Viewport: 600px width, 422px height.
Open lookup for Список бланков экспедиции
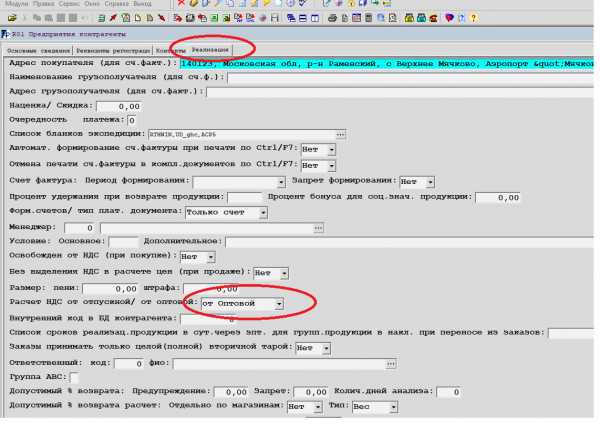(x=340, y=133)
